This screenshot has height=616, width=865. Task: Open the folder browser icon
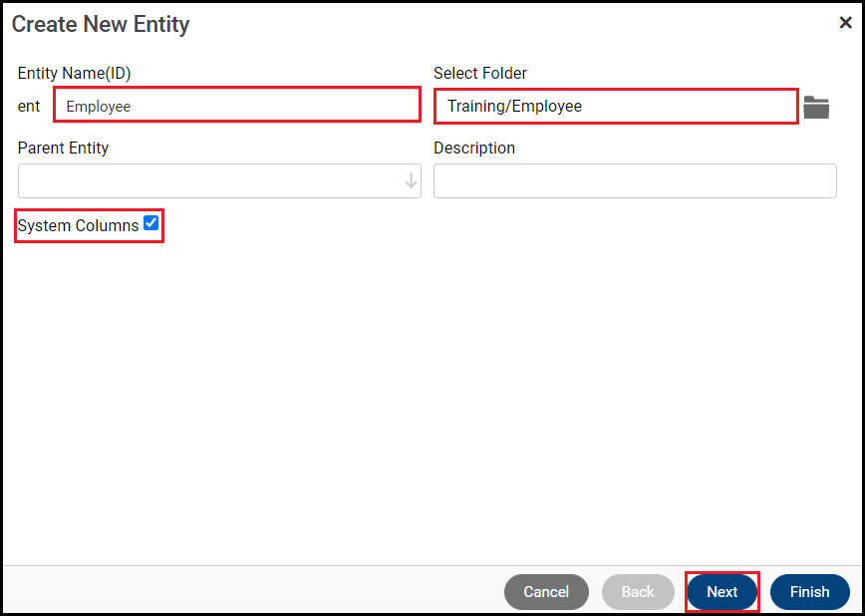pyautogui.click(x=816, y=108)
